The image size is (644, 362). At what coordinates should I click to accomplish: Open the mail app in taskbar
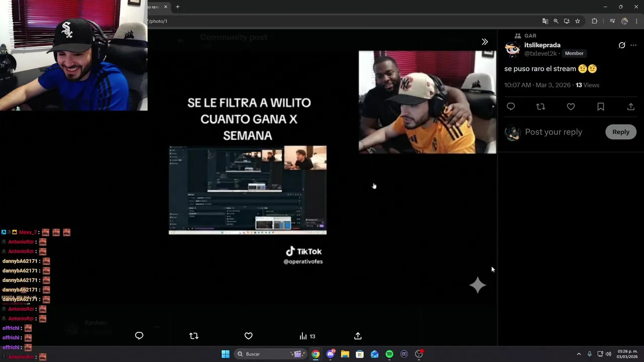374,354
